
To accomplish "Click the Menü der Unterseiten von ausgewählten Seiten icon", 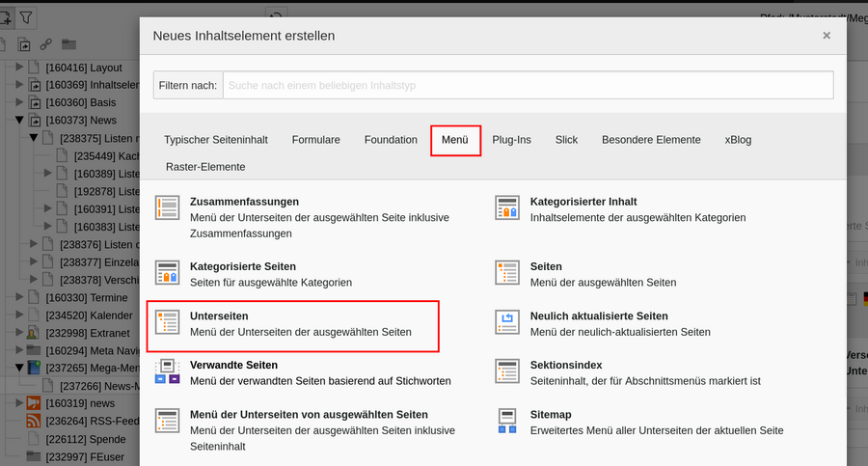I will [x=167, y=421].
